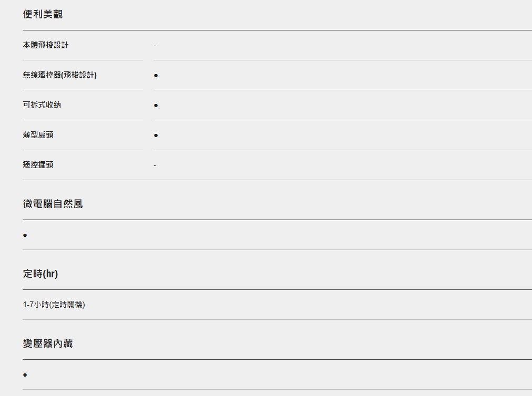The image size is (532, 396).
Task: Click the 微電腦自然風 section heading
Action: [x=53, y=204]
